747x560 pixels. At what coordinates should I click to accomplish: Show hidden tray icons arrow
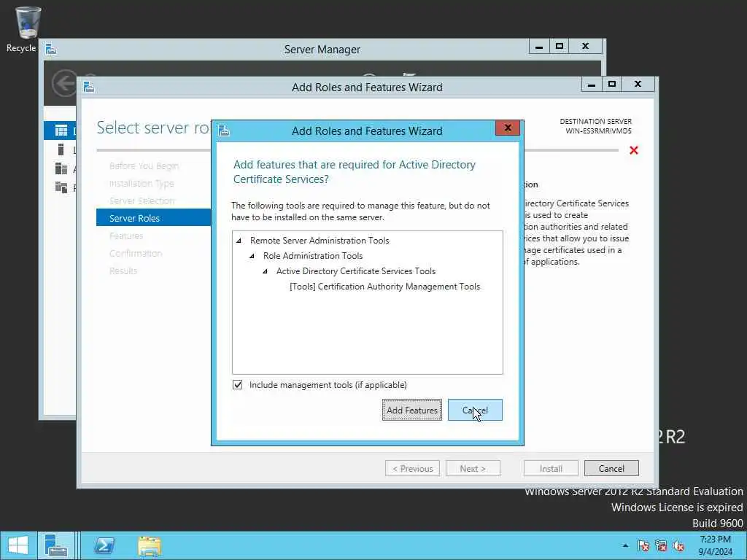pyautogui.click(x=625, y=545)
